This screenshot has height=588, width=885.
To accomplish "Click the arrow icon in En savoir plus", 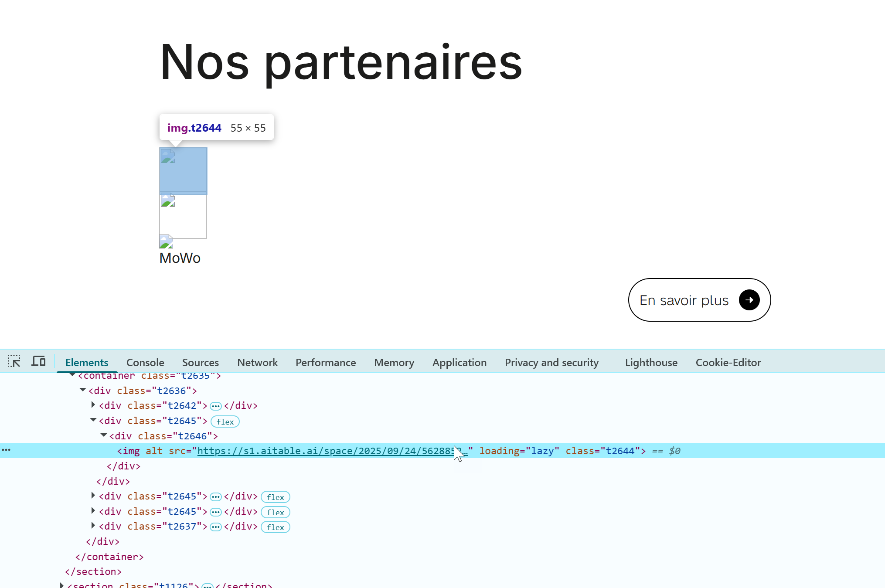I will tap(749, 300).
